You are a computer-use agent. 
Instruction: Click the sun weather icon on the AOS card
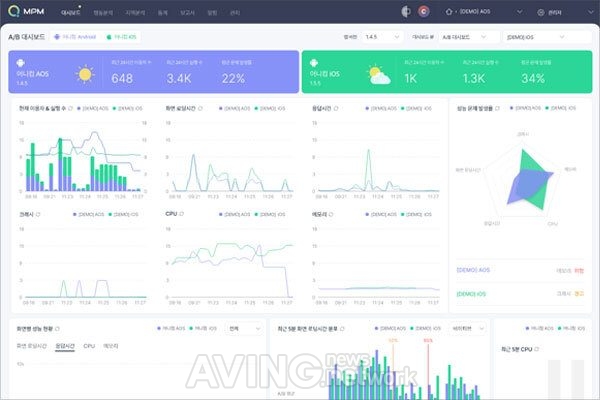pos(85,74)
